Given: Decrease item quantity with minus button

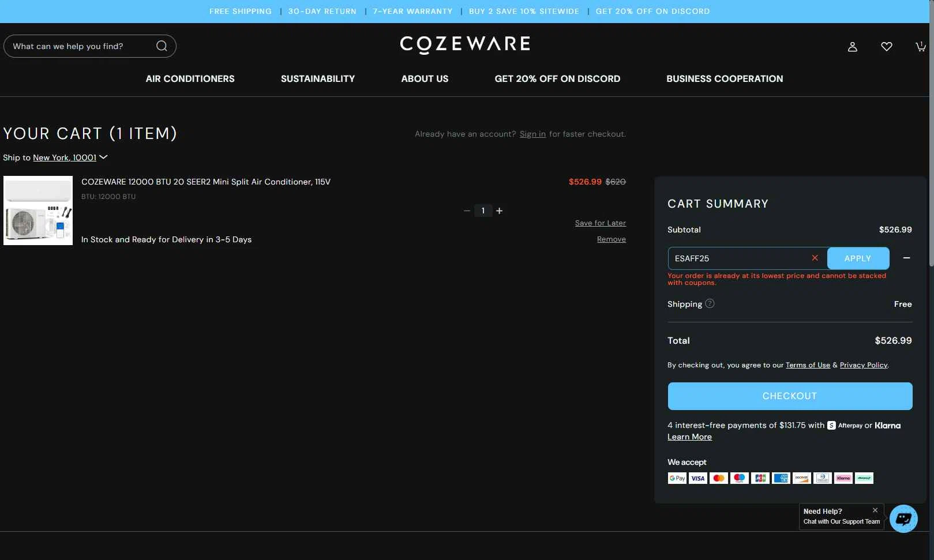Looking at the screenshot, I should 467,211.
